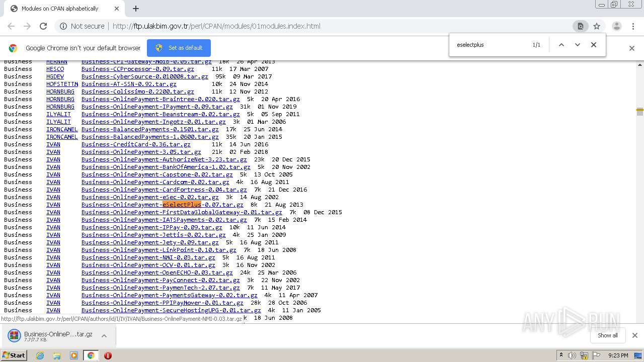Select the Modules on CPAN alphabetically tab

(x=60, y=9)
